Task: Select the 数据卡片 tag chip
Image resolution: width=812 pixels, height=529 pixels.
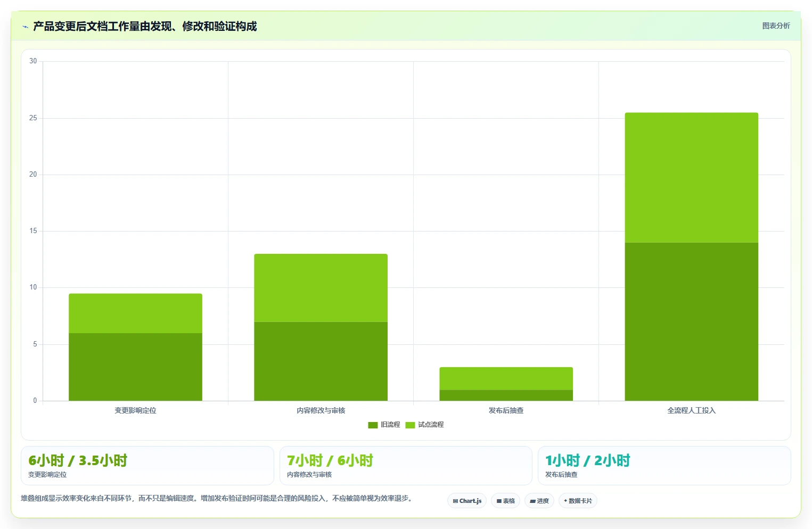Action: (x=578, y=501)
